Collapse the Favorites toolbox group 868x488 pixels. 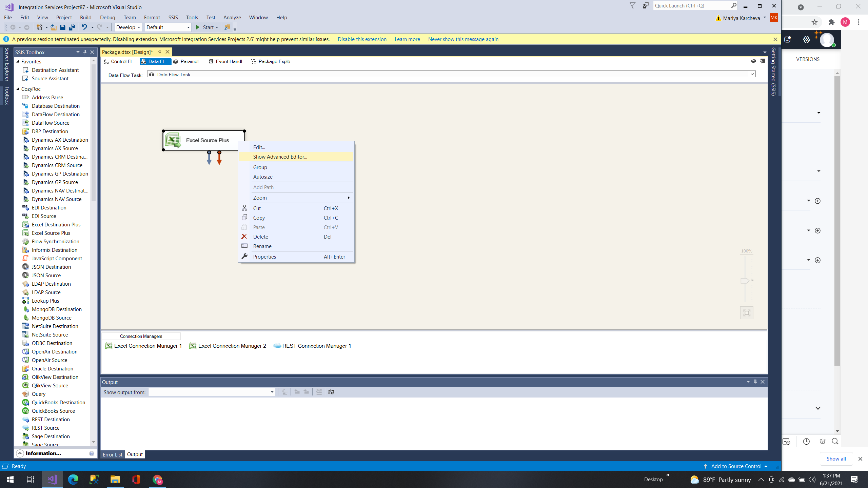tap(18, 61)
